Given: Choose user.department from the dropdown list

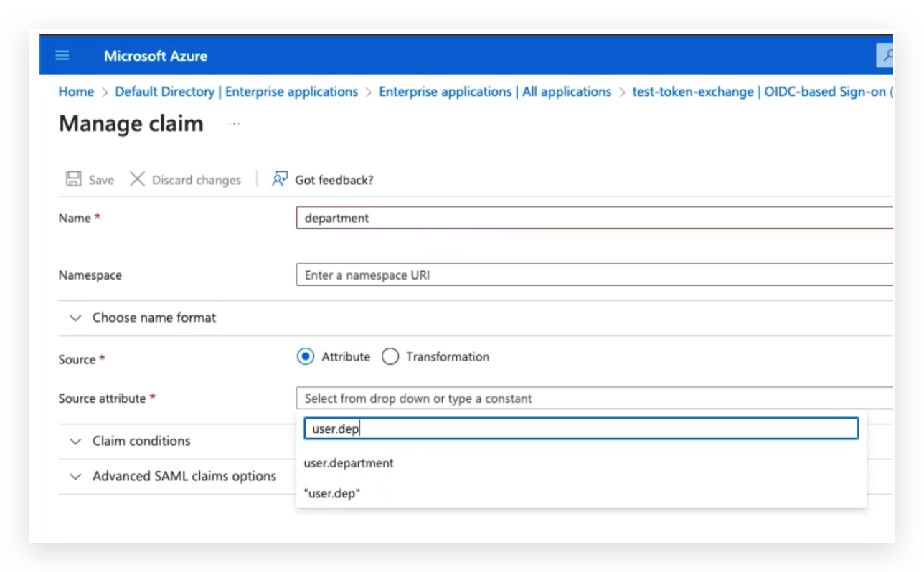Looking at the screenshot, I should point(349,463).
